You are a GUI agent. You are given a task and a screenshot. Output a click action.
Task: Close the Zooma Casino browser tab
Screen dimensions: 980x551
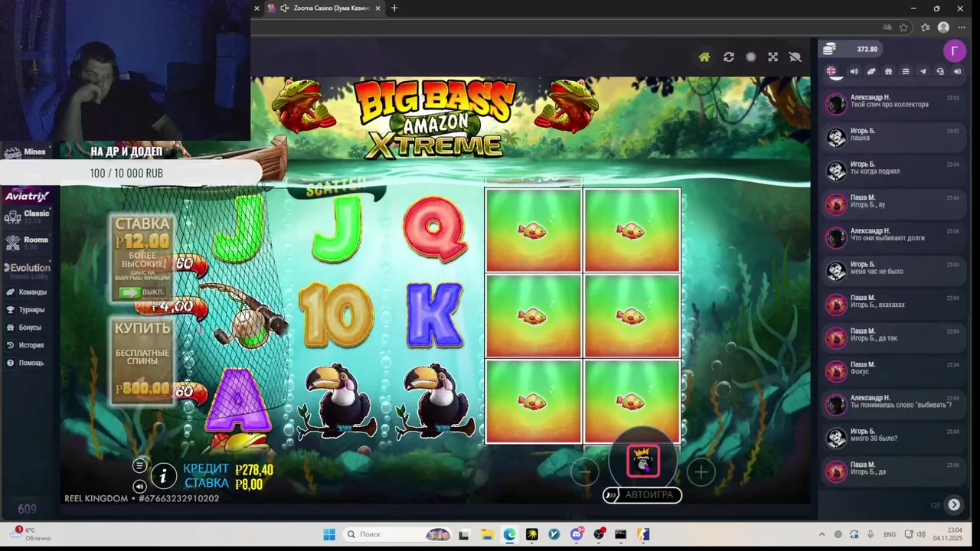(x=377, y=8)
